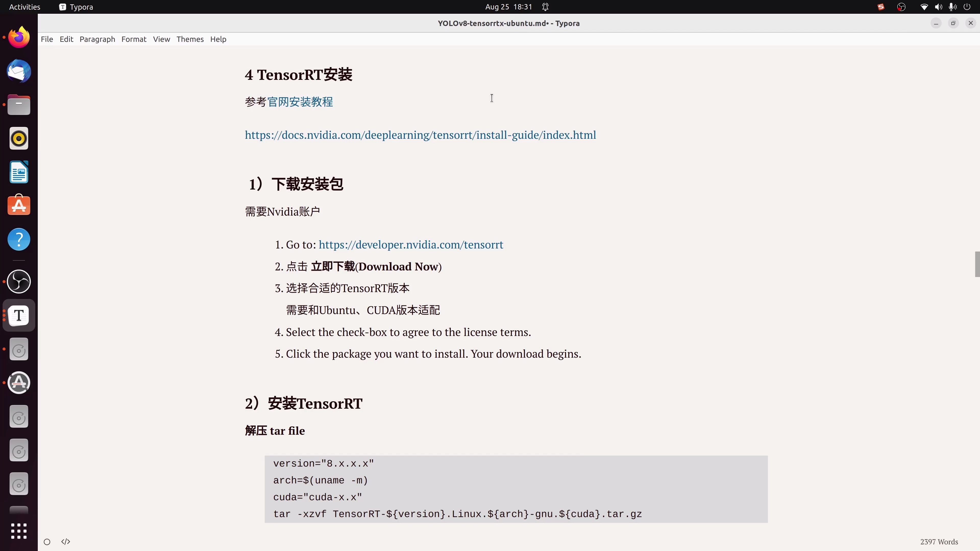Toggle the outline circle in Typora status bar
Screen dimensions: 980x551
coord(46,542)
